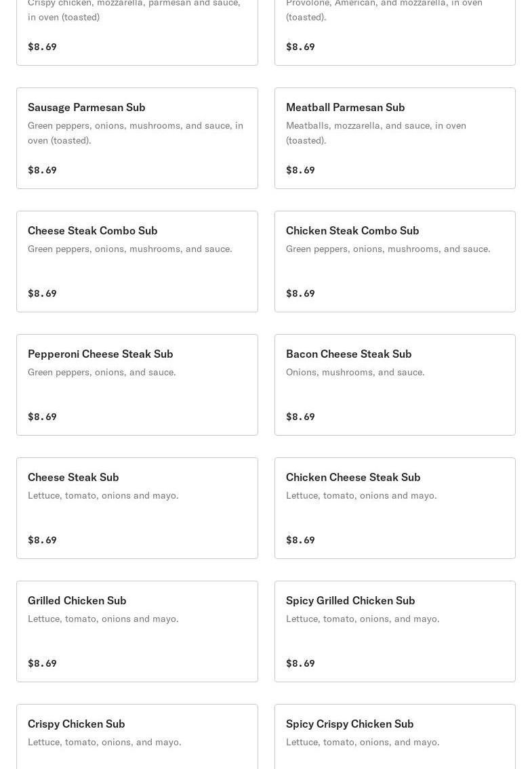This screenshot has height=769, width=532.
Task: Click the crispy chicken, mozzarella, parmesan description card
Action: click(x=137, y=27)
